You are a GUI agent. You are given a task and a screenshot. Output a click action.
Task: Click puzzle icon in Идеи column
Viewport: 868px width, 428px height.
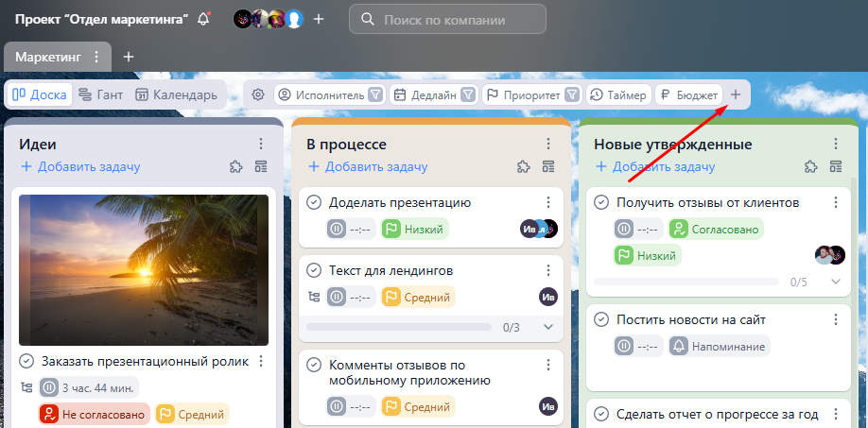point(235,167)
